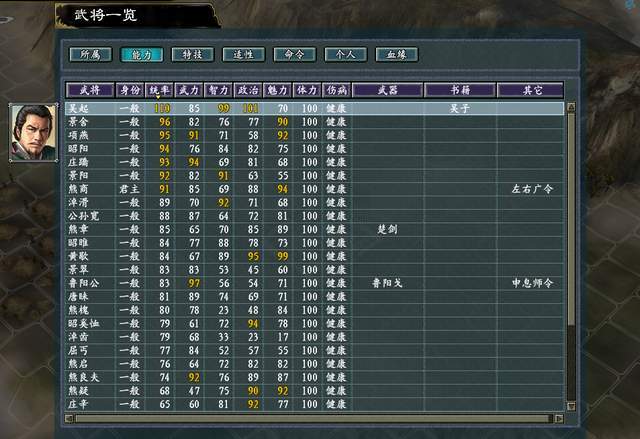Click the general's portrait thumbnail
This screenshot has height=439, width=640.
[33, 133]
